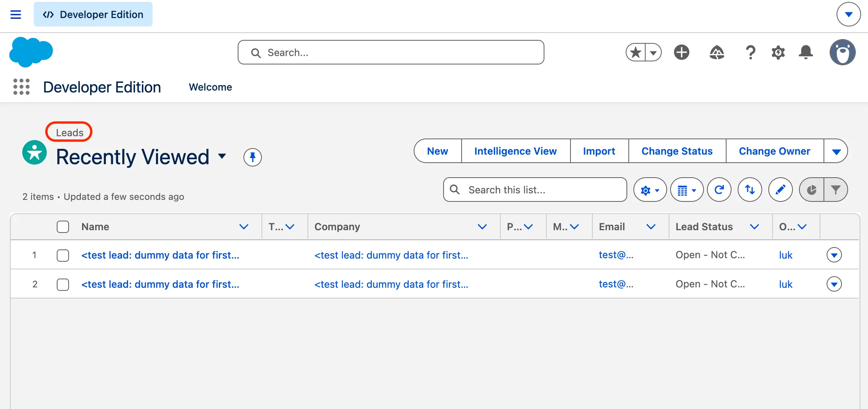Select the checkbox for row 2

click(x=63, y=284)
